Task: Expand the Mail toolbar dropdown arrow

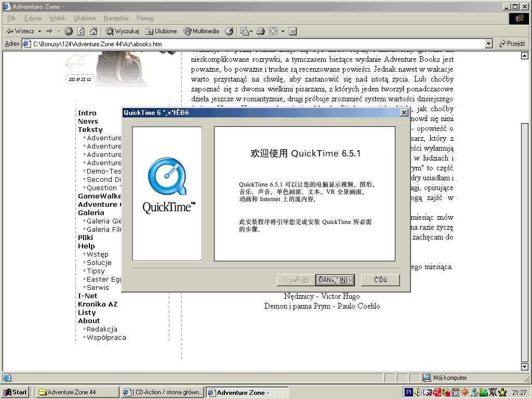Action: (x=251, y=31)
